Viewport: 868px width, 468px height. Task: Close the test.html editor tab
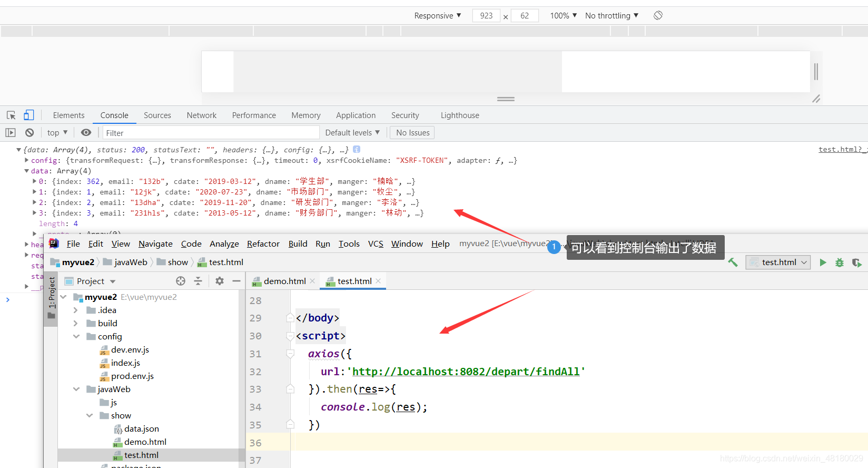pyautogui.click(x=378, y=281)
